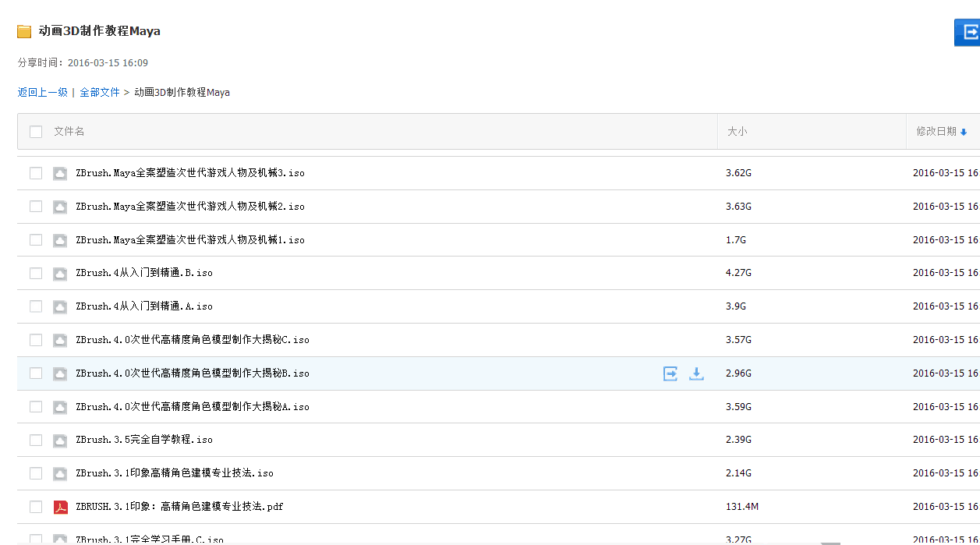Open file ZBrush.4.0次世代高精度角色模型制作大揭秘C.iso
The height and width of the screenshot is (545, 980).
pyautogui.click(x=193, y=340)
